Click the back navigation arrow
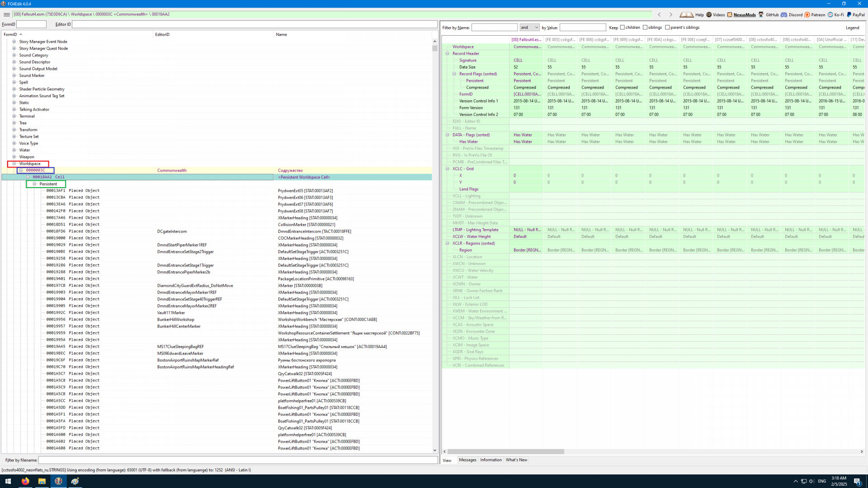The image size is (868, 488). click(659, 14)
